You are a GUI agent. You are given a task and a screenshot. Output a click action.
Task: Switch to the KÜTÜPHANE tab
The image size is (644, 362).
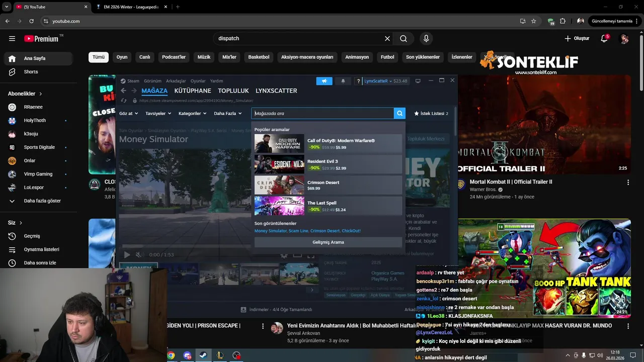point(193,91)
